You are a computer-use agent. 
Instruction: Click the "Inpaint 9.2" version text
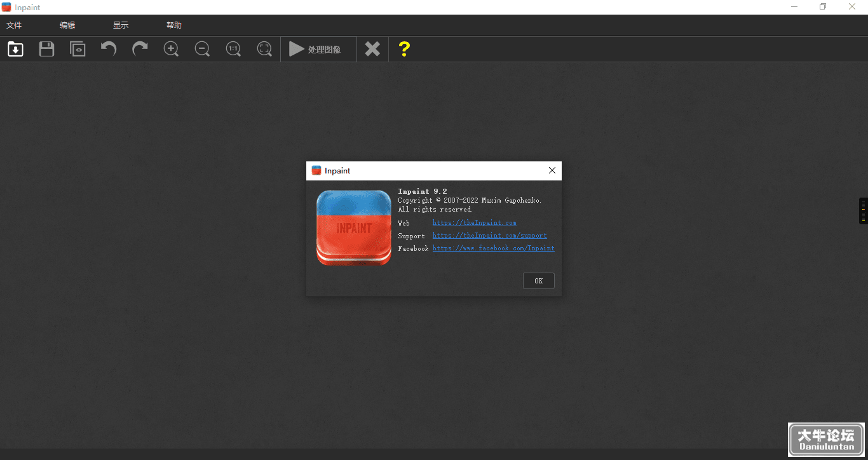point(423,191)
